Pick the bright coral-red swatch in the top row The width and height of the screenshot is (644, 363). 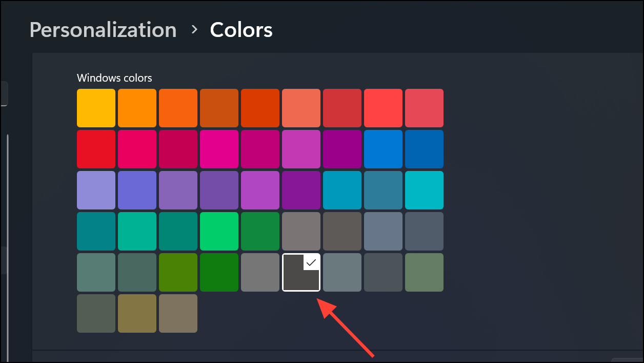pyautogui.click(x=383, y=108)
